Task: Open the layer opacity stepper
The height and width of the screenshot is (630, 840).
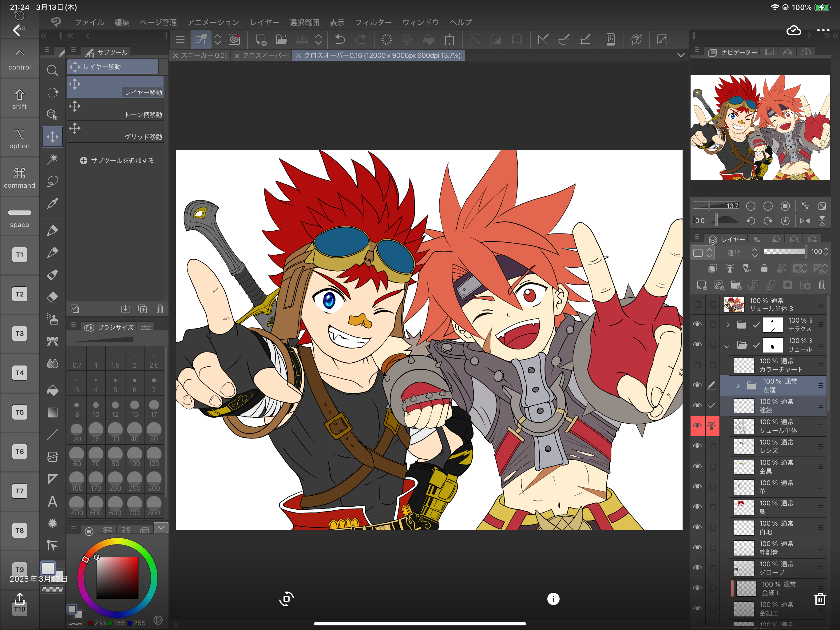Action: [x=826, y=252]
